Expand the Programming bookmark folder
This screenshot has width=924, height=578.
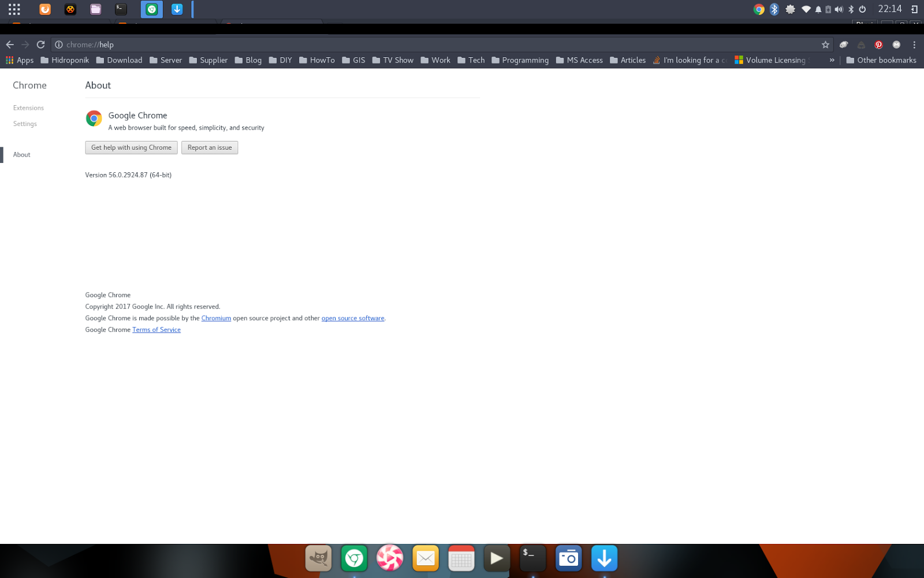coord(520,60)
